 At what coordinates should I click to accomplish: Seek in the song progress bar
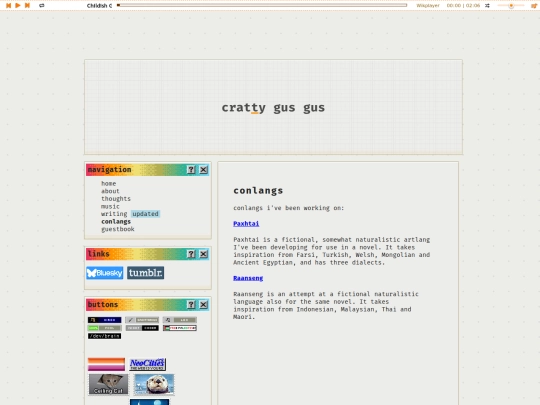point(262,6)
